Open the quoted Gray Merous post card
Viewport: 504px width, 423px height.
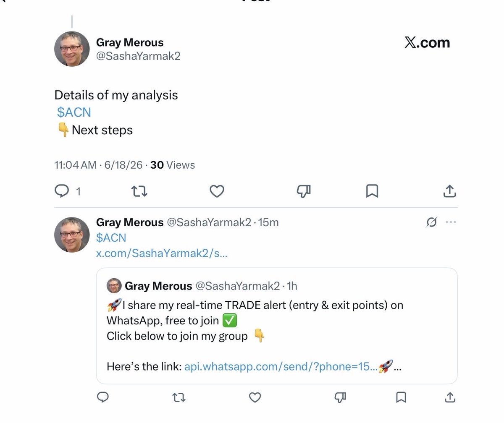pos(277,326)
